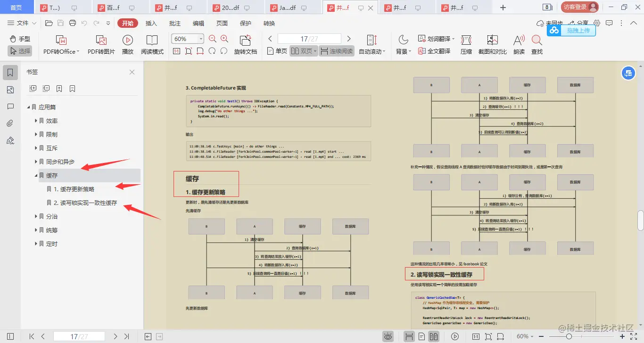Select the 压缩 compress tool

coord(466,45)
